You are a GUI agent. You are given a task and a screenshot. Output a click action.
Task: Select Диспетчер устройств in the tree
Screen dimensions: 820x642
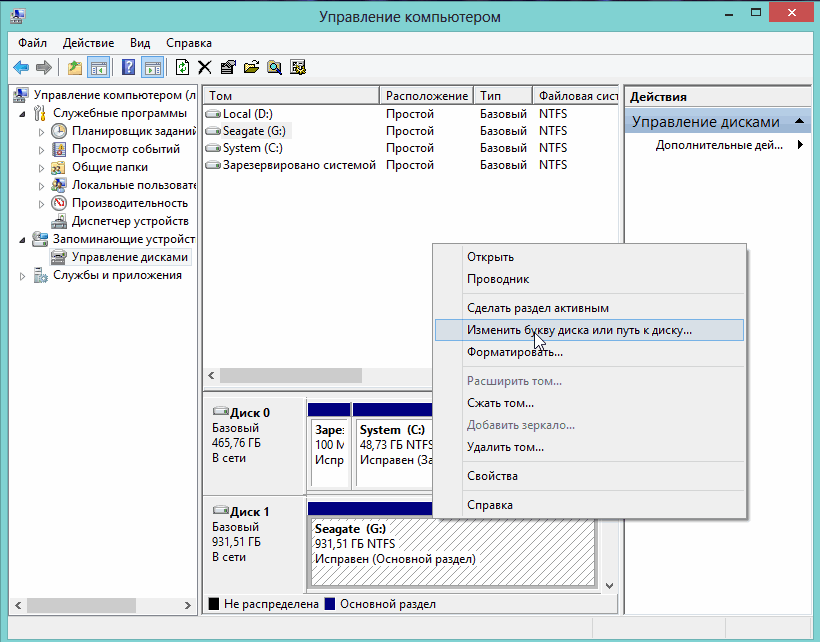click(x=129, y=221)
